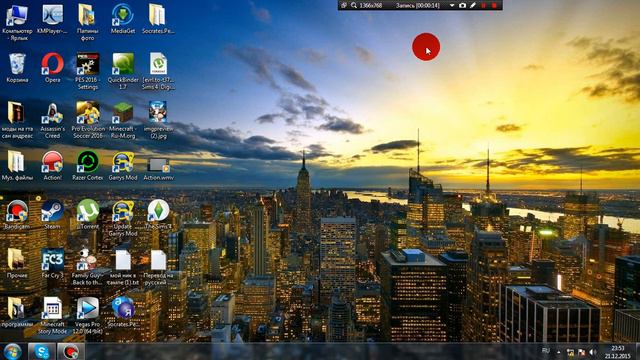Open Action Center flag icon in tray
The width and height of the screenshot is (640, 360).
581,352
